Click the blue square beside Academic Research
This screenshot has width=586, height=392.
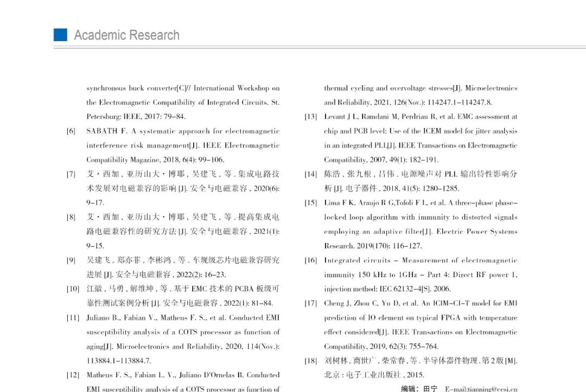point(60,35)
